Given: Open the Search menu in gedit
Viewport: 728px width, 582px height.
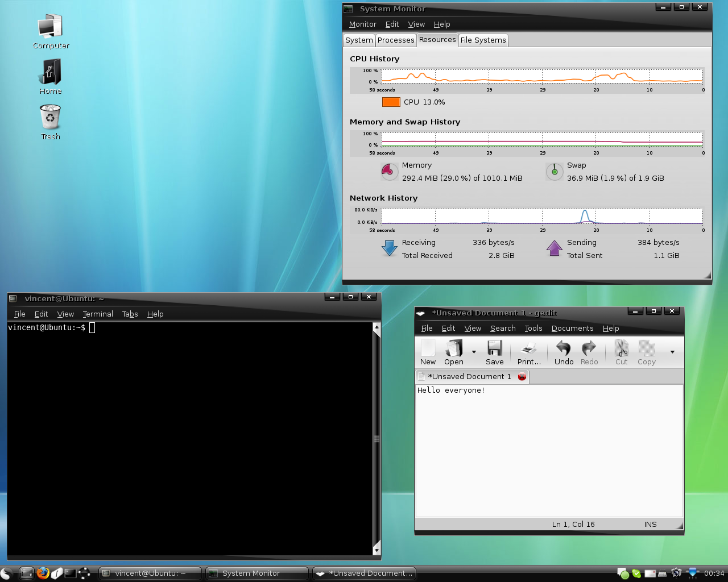Looking at the screenshot, I should (x=503, y=328).
